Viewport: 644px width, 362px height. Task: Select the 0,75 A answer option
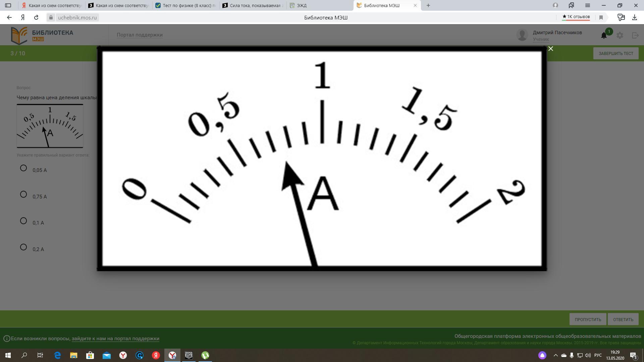[x=23, y=194]
